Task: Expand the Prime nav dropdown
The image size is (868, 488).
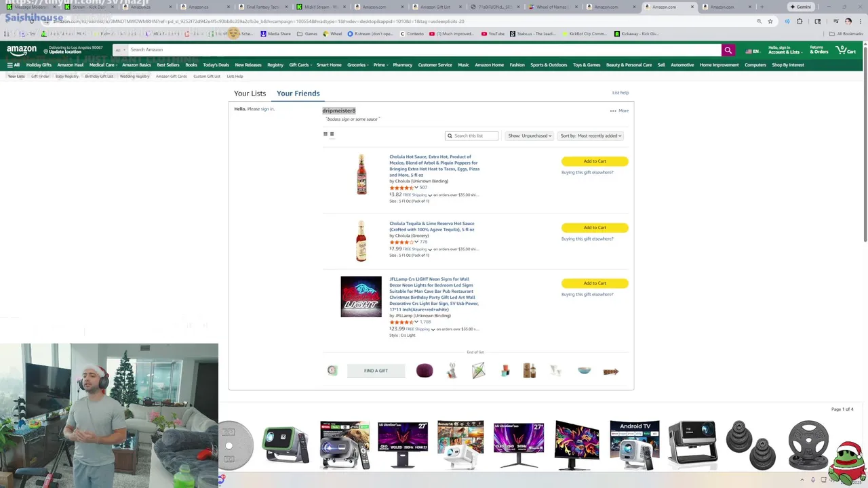Action: 380,65
